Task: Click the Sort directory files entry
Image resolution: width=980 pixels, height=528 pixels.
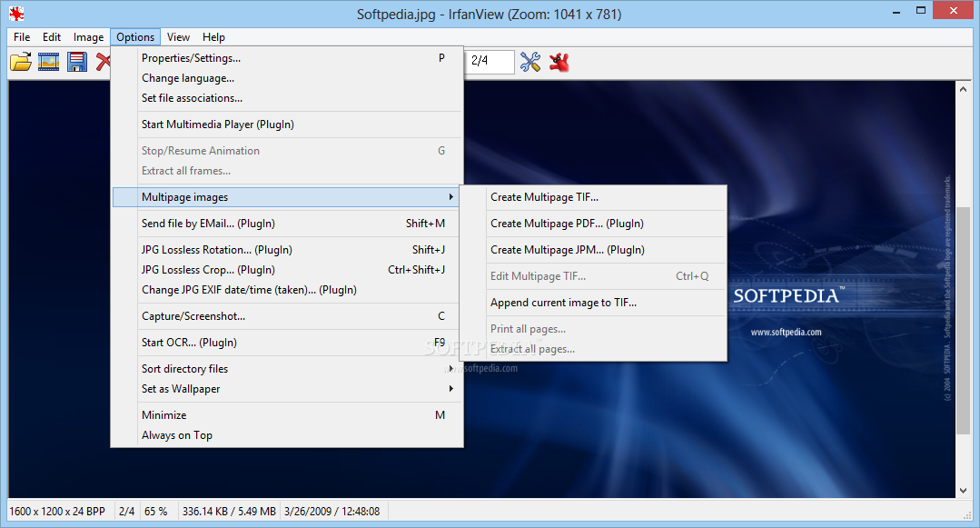Action: click(x=288, y=368)
